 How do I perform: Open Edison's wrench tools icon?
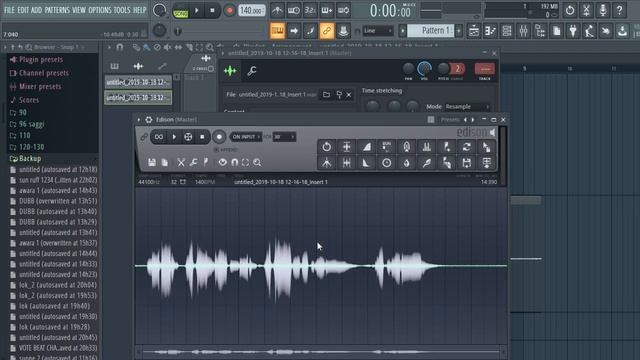[x=193, y=162]
